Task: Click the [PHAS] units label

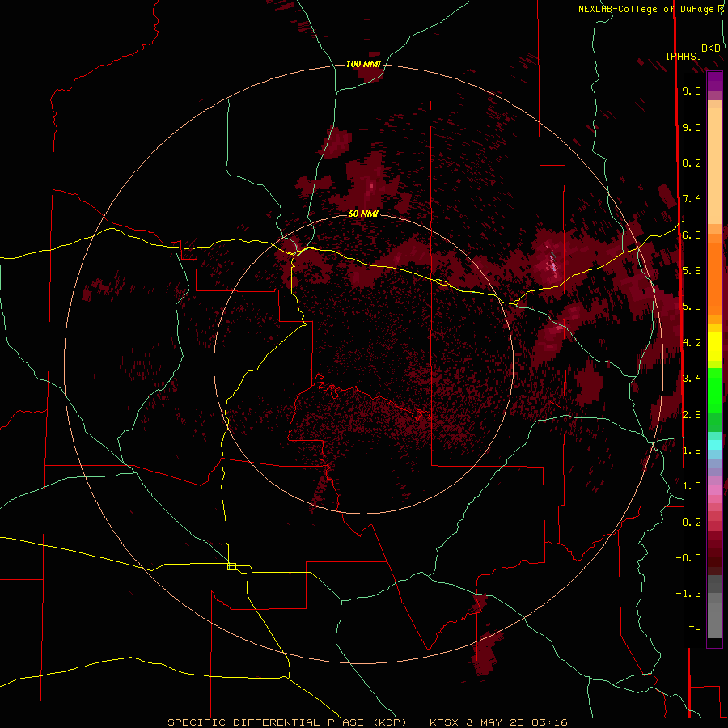Action: tap(684, 56)
